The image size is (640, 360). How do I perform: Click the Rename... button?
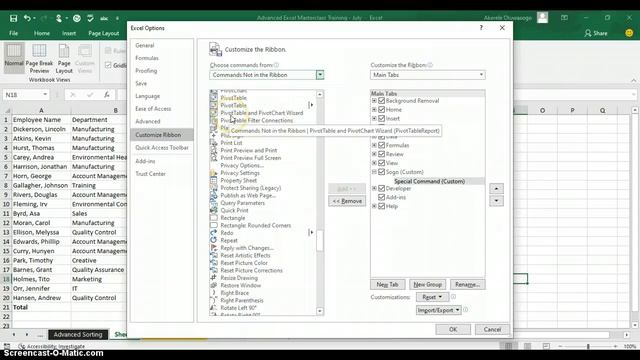[x=467, y=284]
